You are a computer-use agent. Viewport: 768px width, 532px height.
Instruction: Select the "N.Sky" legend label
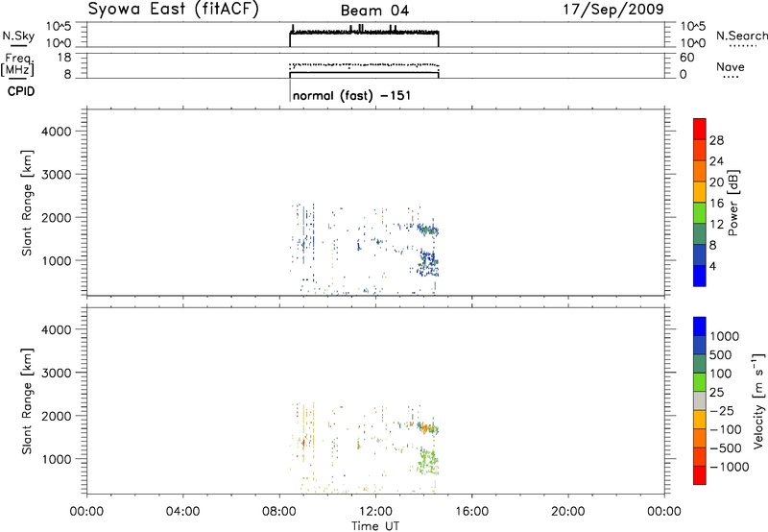click(18, 36)
